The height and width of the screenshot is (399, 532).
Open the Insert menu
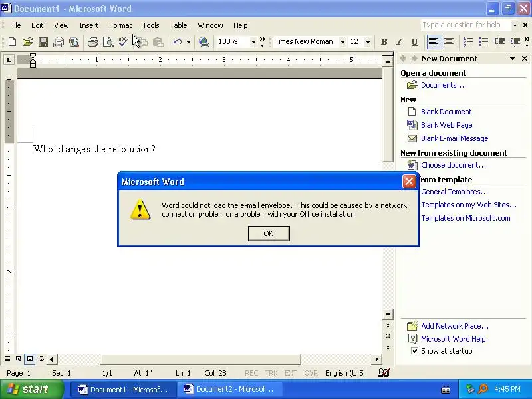point(88,25)
